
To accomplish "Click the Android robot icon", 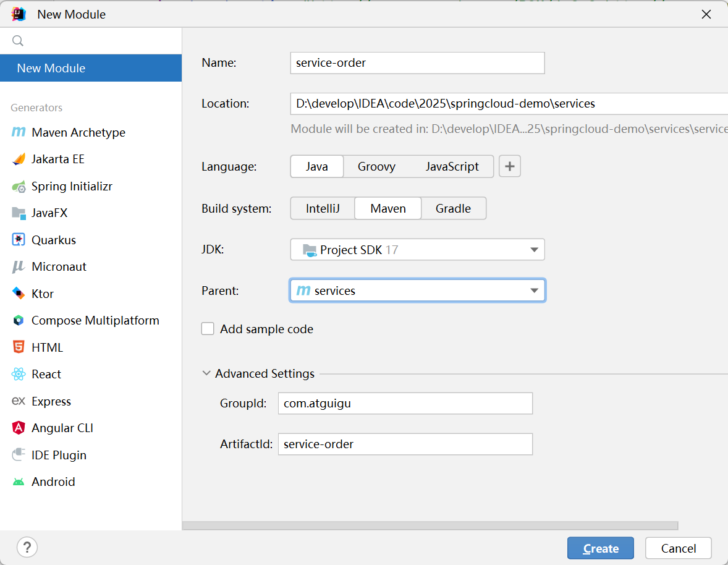I will pyautogui.click(x=19, y=482).
